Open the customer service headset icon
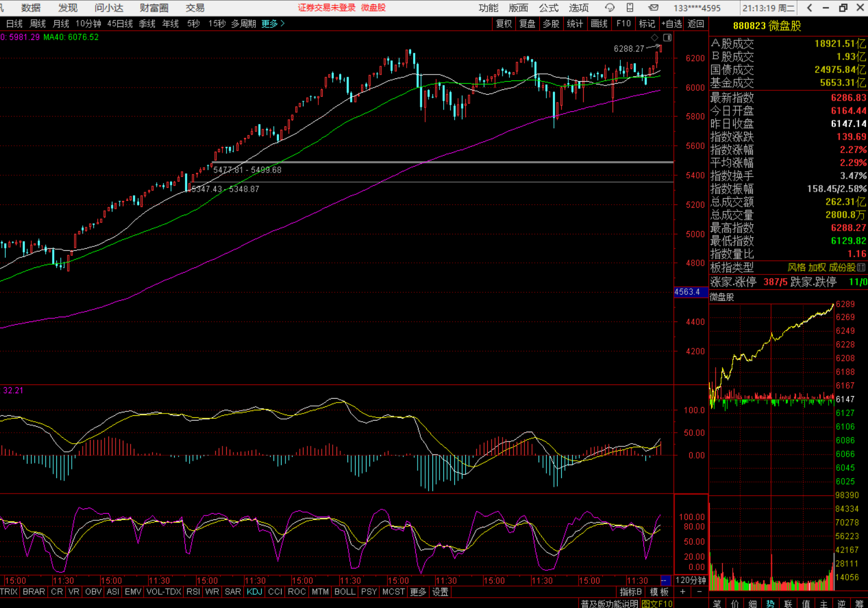Screen dimensions: 868x608 click(609, 8)
